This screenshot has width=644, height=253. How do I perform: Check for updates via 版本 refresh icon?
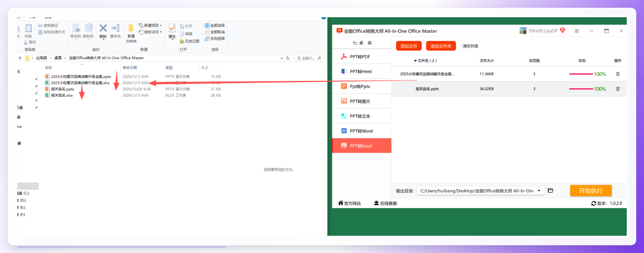tap(594, 203)
